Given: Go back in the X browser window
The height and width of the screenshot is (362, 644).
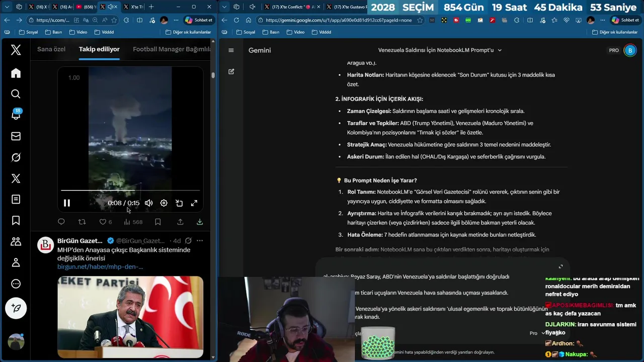Looking at the screenshot, I should click(x=7, y=20).
